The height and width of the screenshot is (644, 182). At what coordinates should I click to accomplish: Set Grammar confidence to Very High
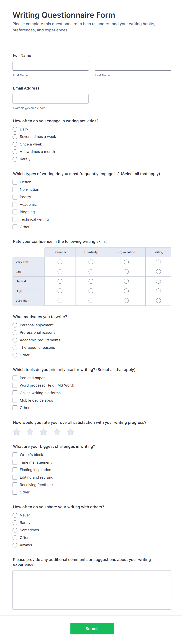[x=60, y=301]
